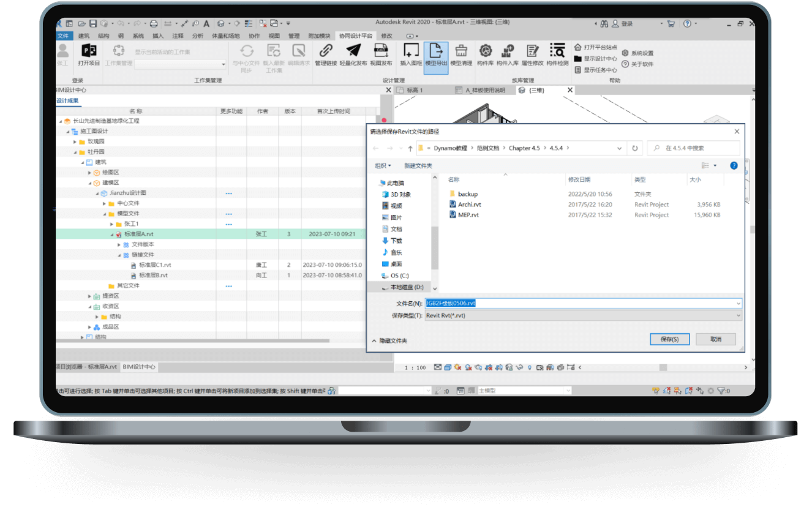Click the Open folder icon in quick access toolbar
The height and width of the screenshot is (507, 812).
81,24
